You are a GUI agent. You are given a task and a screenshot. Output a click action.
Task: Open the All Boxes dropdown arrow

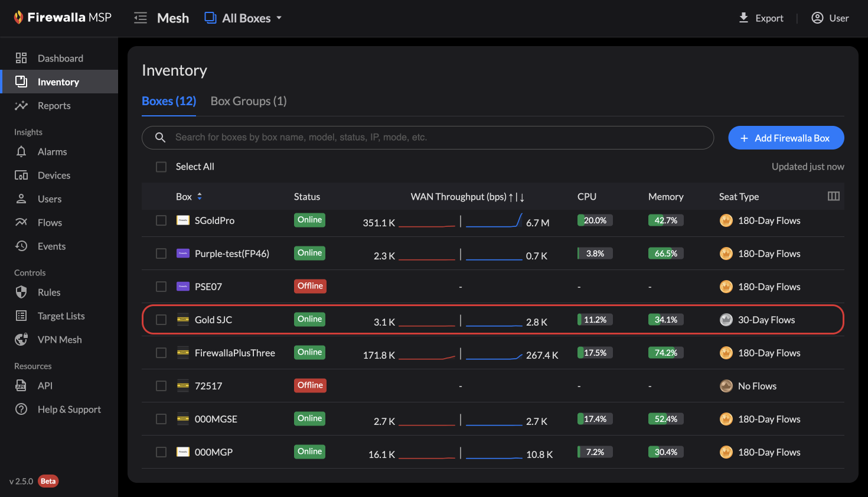click(279, 18)
